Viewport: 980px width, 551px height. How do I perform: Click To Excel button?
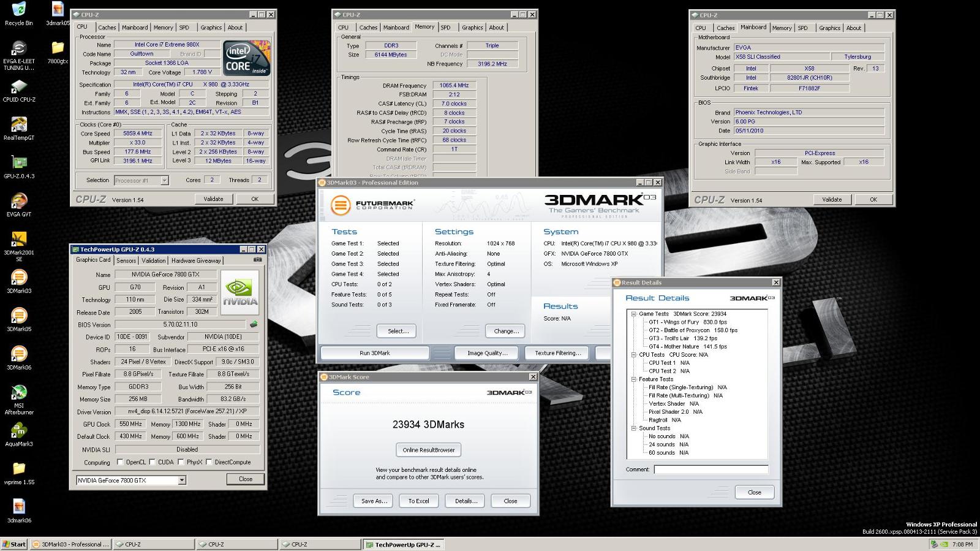[x=419, y=501]
